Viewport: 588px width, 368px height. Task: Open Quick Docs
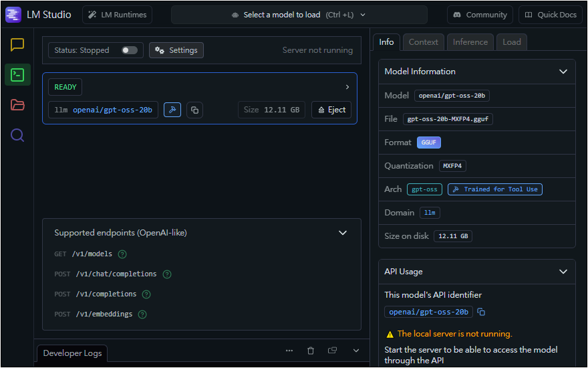point(551,15)
